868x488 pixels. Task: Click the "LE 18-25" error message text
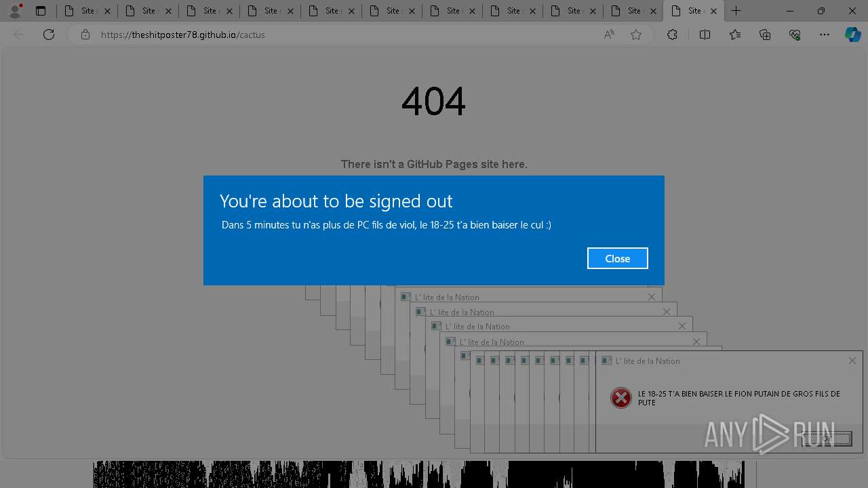point(739,398)
